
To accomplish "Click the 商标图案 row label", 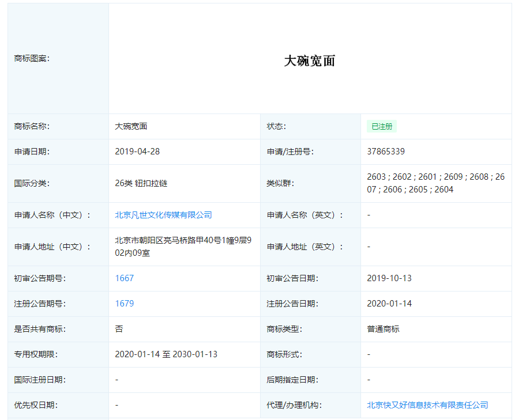I will click(32, 59).
